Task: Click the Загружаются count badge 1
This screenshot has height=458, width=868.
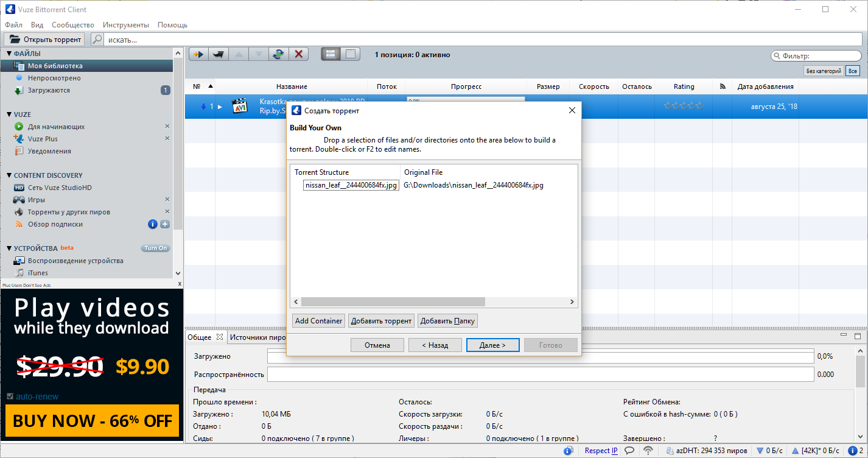Action: click(165, 90)
